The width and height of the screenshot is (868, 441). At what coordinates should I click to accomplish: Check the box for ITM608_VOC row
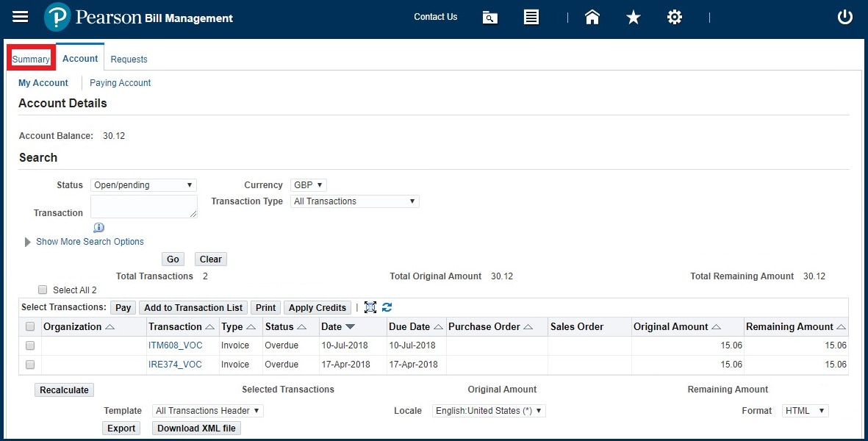(x=30, y=345)
